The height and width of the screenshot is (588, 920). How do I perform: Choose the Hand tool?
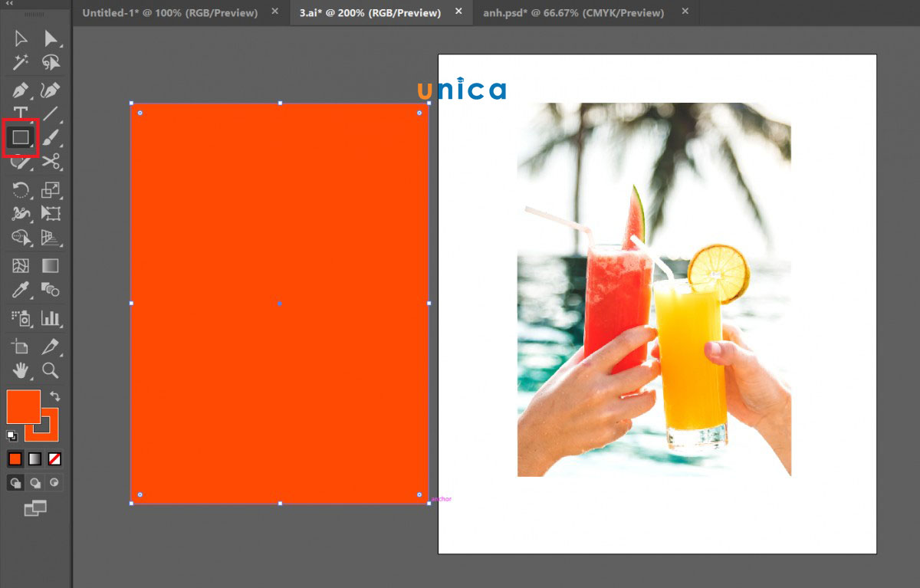pos(21,370)
